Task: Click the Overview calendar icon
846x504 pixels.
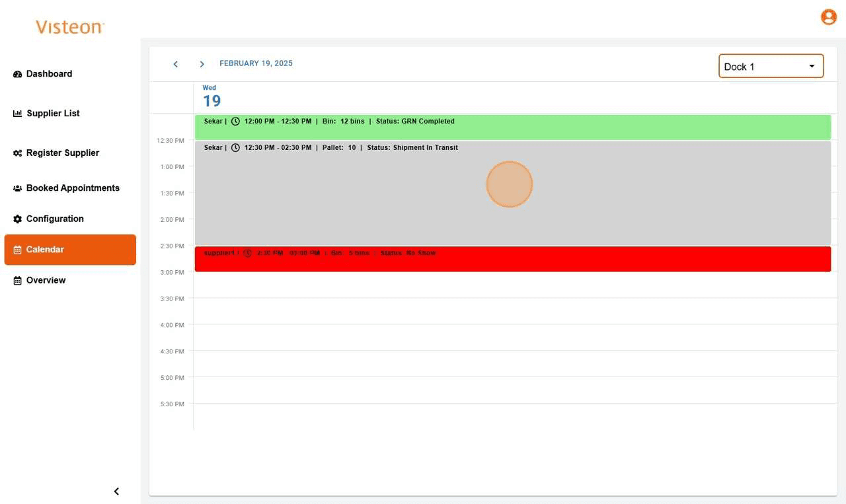Action: (18, 281)
